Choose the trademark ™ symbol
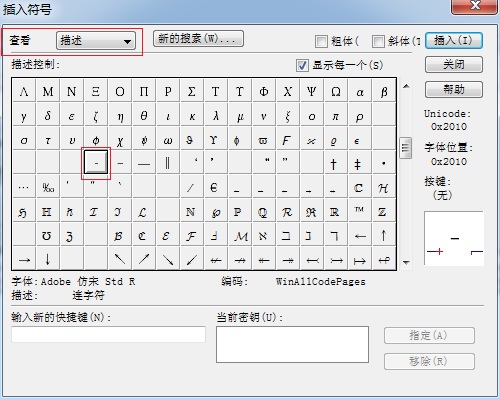Screen dimensions: 500x399 coord(359,211)
